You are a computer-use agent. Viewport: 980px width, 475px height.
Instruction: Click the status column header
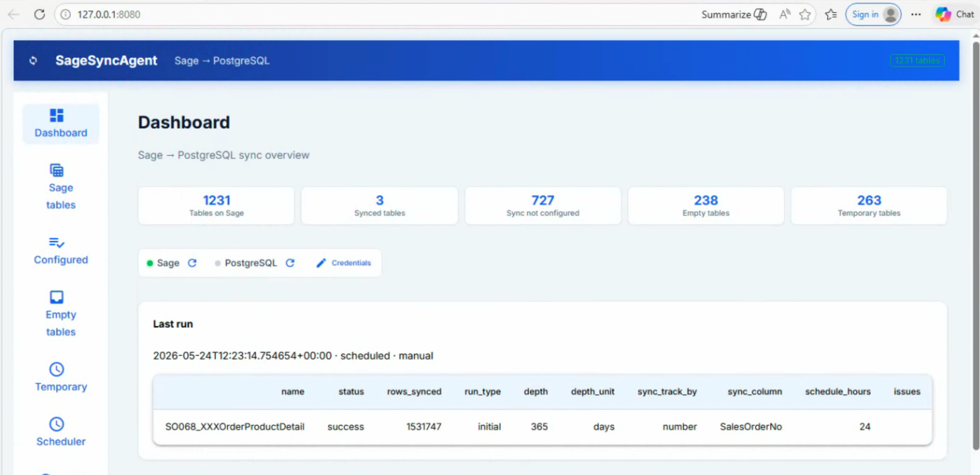351,391
